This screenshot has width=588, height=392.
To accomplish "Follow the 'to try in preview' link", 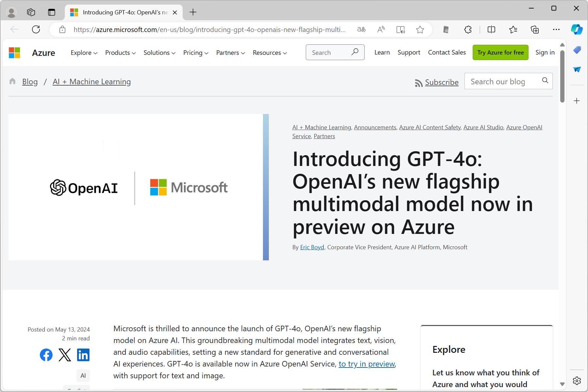I will pos(367,364).
